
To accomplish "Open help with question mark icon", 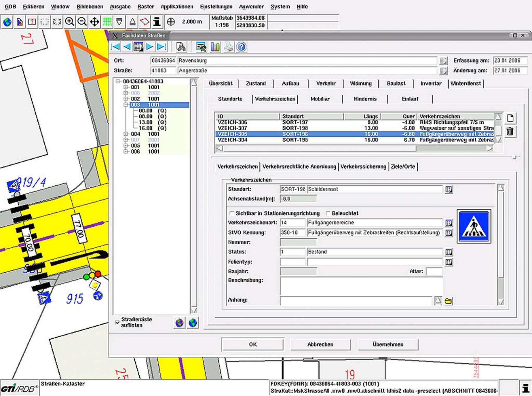I will tap(241, 47).
